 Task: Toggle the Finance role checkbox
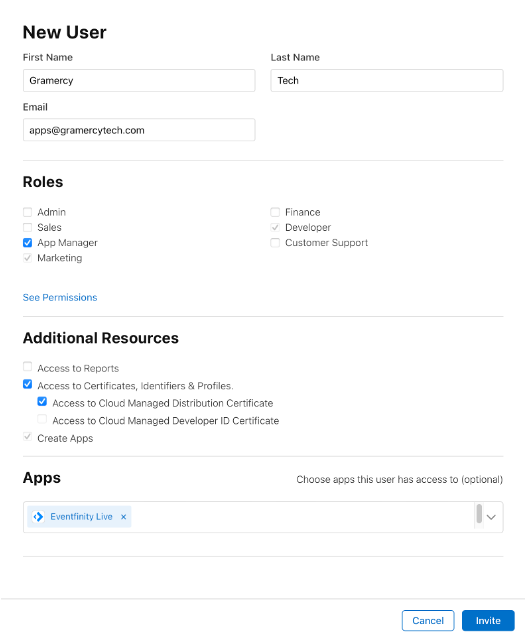click(275, 212)
